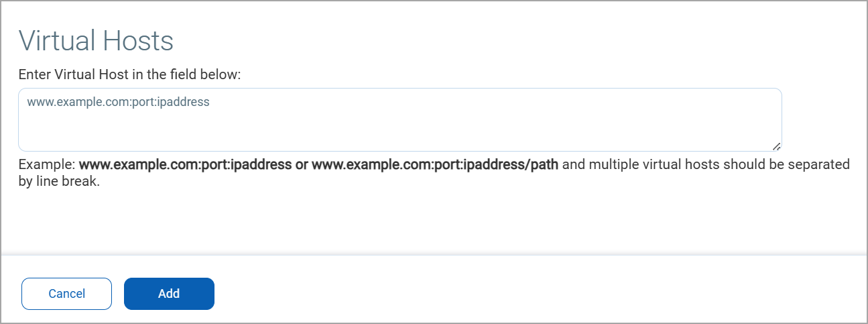The height and width of the screenshot is (324, 868).
Task: Click the placeholder text www.example.com:port:ipaddress in the field
Action: [x=118, y=103]
